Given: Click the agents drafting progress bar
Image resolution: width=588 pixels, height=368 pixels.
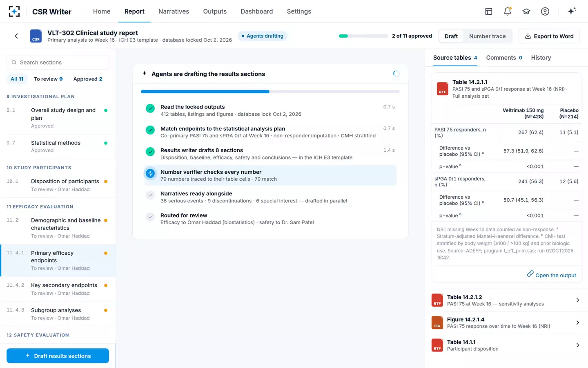Looking at the screenshot, I should (270, 92).
